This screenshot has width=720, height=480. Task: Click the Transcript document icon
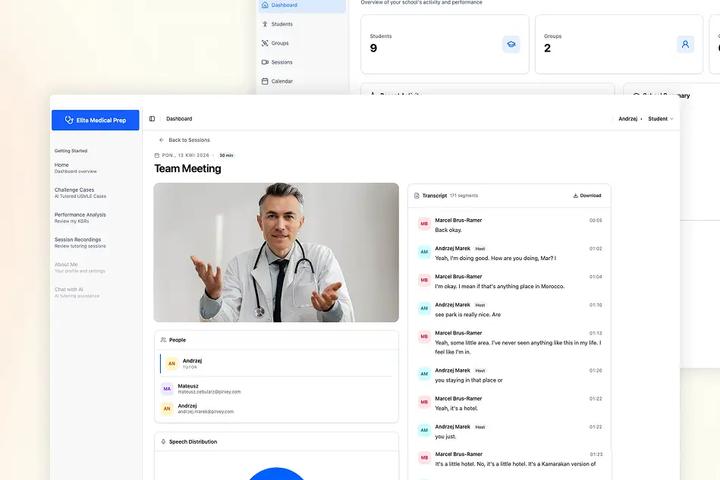point(416,196)
